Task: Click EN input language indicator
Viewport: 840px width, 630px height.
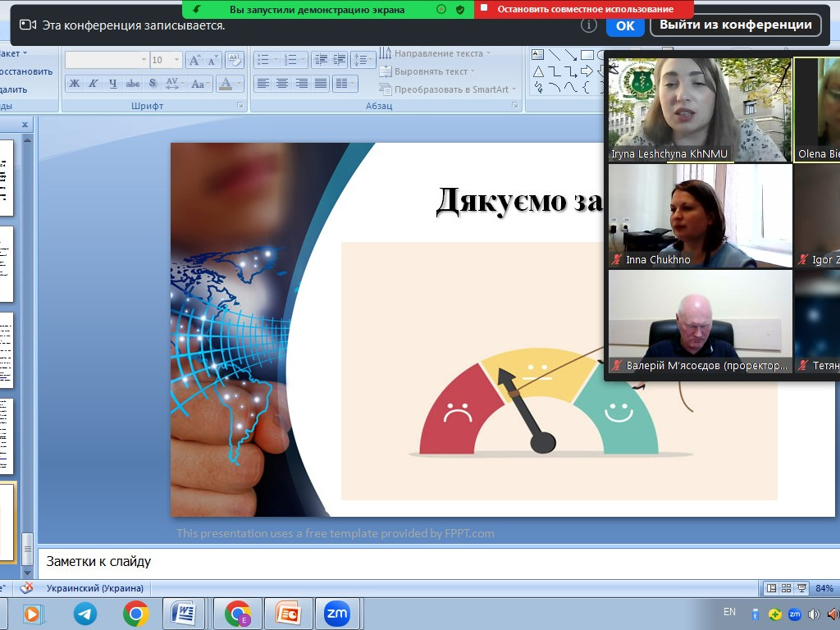Action: pos(729,612)
